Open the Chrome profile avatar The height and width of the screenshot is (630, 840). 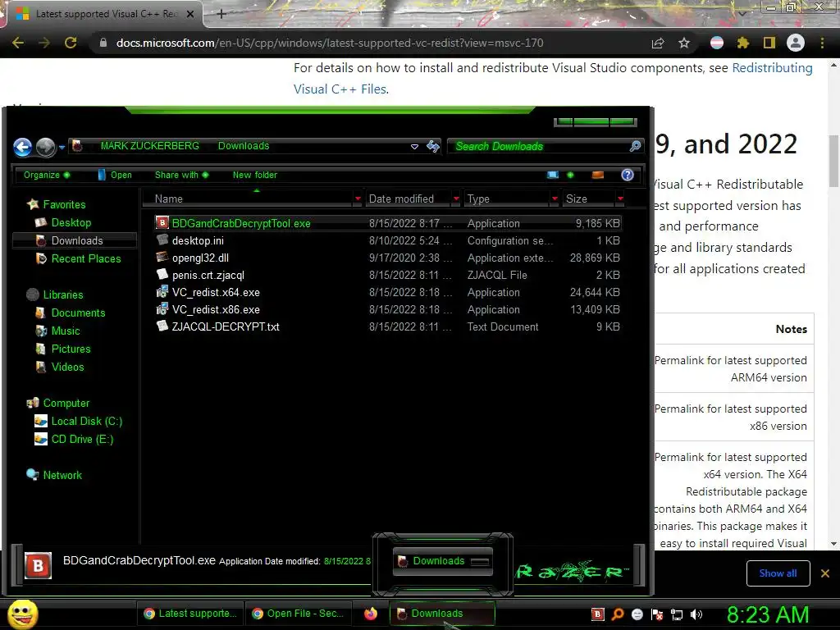[796, 43]
